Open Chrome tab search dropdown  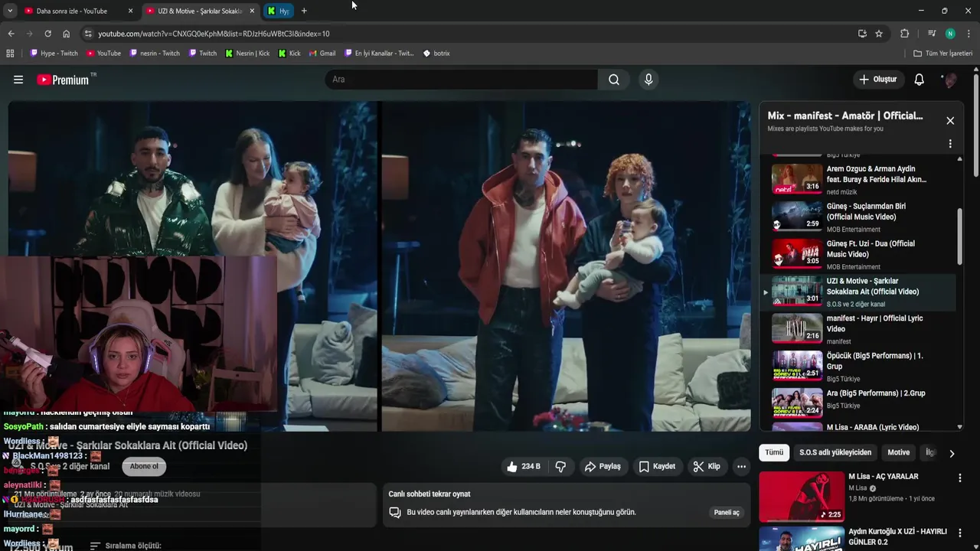pyautogui.click(x=10, y=11)
